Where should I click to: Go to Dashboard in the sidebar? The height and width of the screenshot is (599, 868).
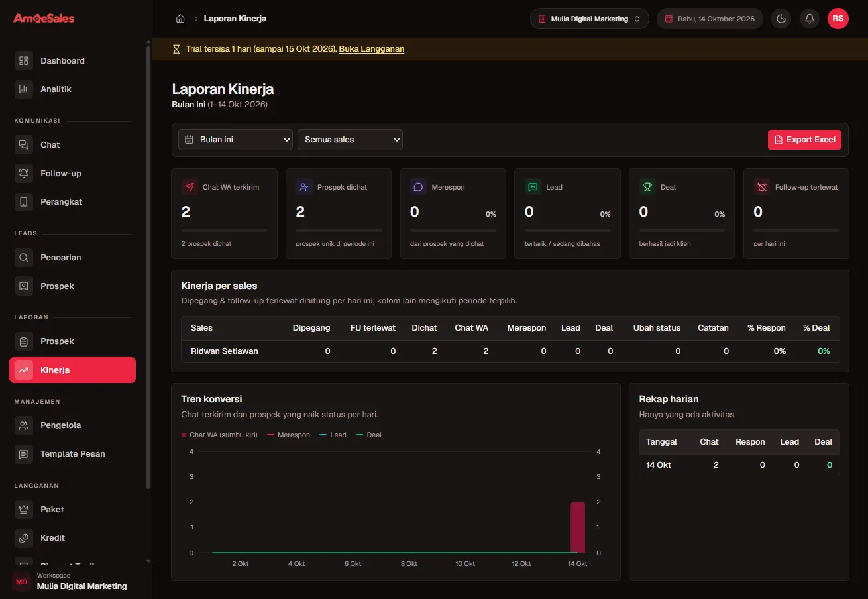tap(73, 61)
